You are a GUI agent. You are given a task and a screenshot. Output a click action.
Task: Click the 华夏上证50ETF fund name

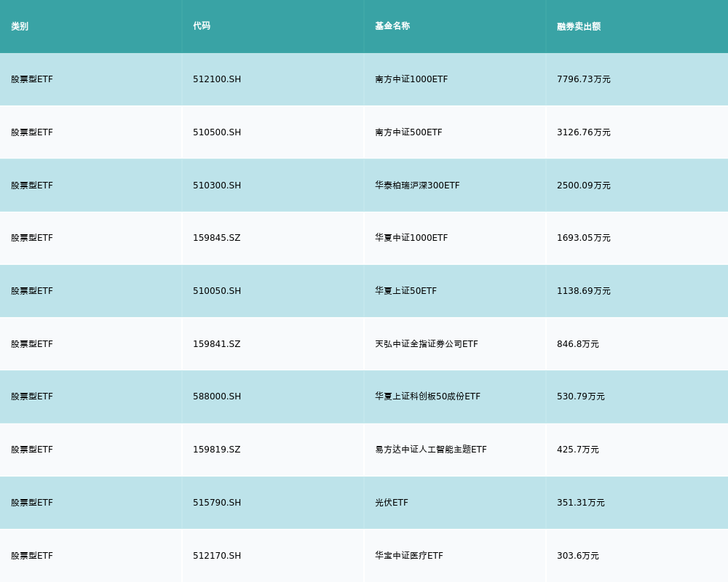point(405,291)
